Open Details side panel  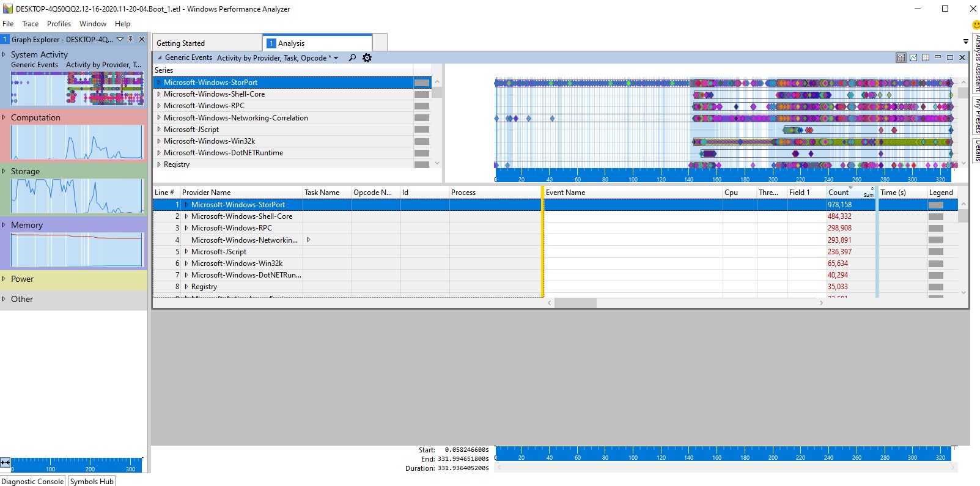click(976, 150)
